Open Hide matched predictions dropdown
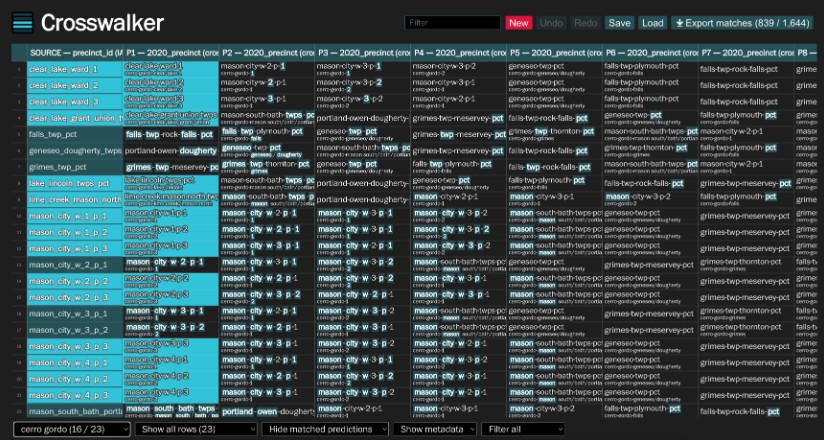This screenshot has width=824, height=440. click(326, 429)
